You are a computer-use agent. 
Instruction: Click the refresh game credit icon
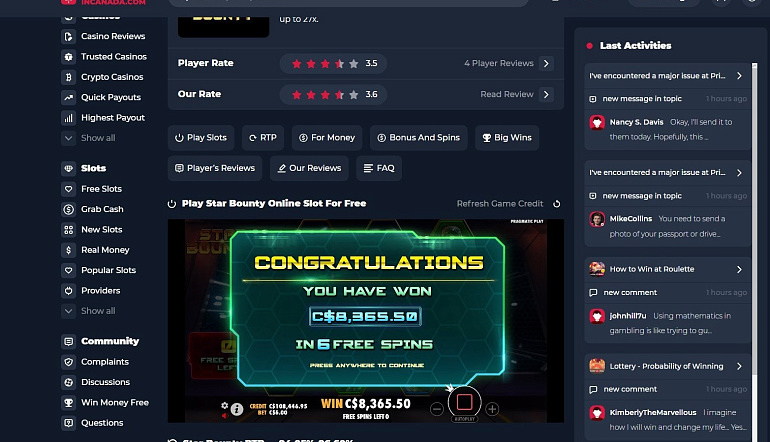pos(556,204)
